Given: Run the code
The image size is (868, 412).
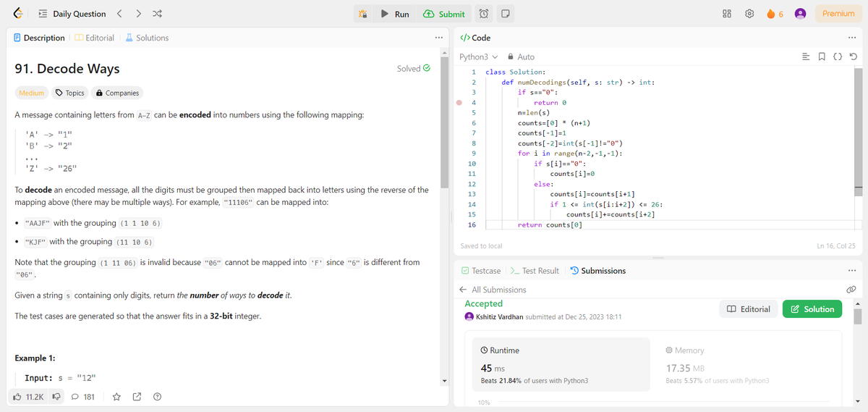Looking at the screenshot, I should click(x=395, y=14).
